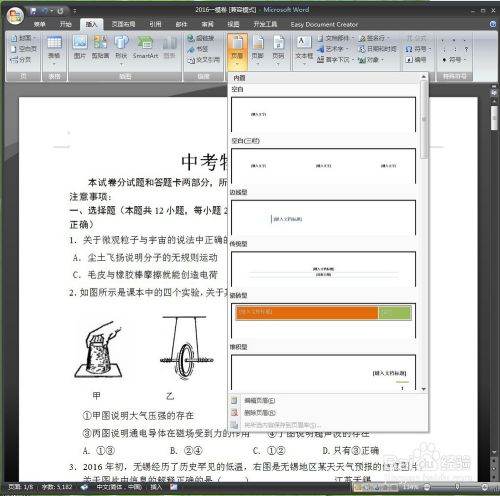Click page count 1/8 in status bar
500x496 pixels.
click(21, 487)
